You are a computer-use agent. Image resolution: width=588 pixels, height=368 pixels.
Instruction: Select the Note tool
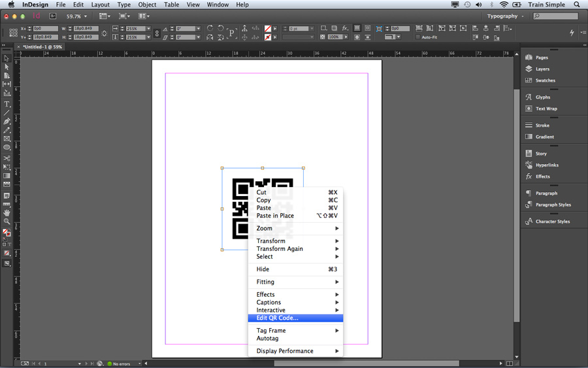pyautogui.click(x=7, y=195)
